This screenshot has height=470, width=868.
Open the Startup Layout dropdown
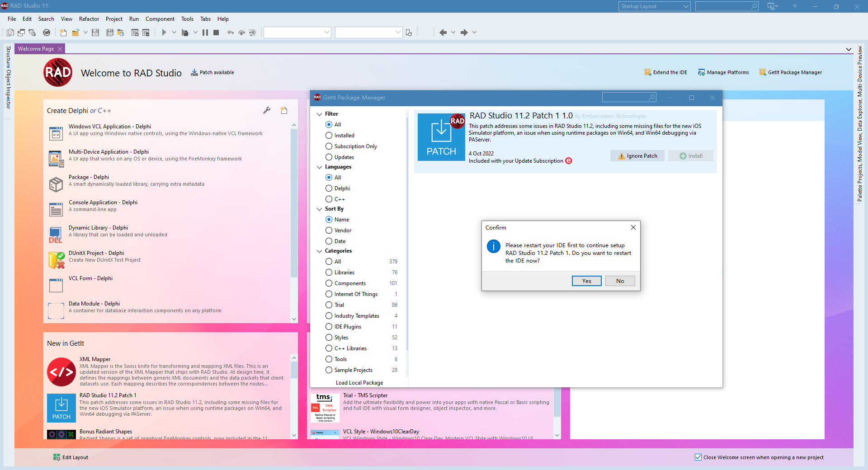click(x=654, y=6)
